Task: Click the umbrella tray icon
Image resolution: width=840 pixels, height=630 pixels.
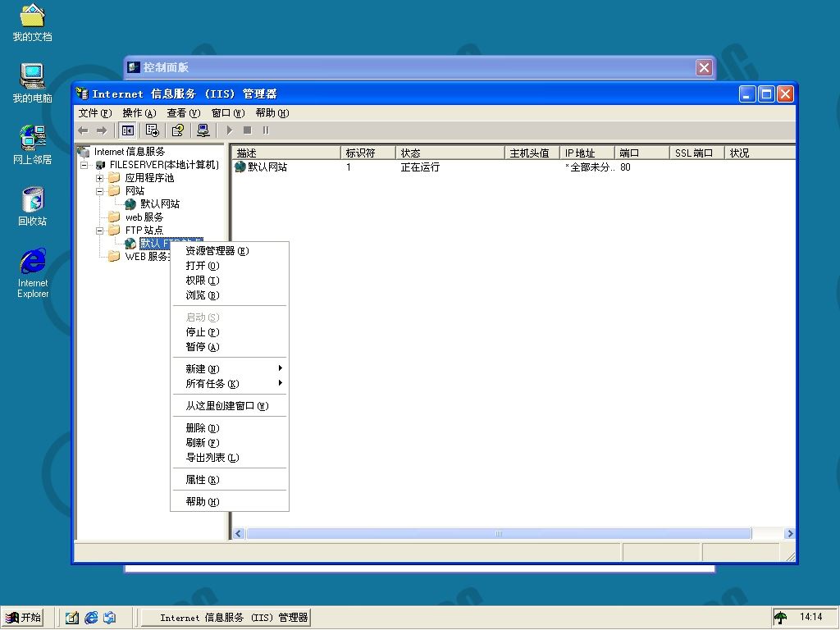Action: pos(781,618)
